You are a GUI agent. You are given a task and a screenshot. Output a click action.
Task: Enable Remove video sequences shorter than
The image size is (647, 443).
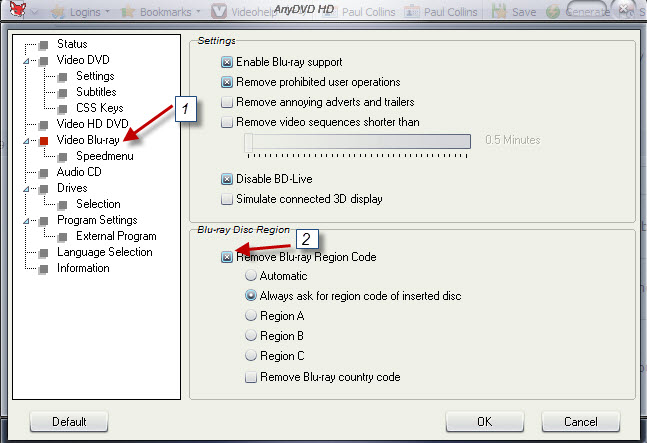click(x=227, y=122)
